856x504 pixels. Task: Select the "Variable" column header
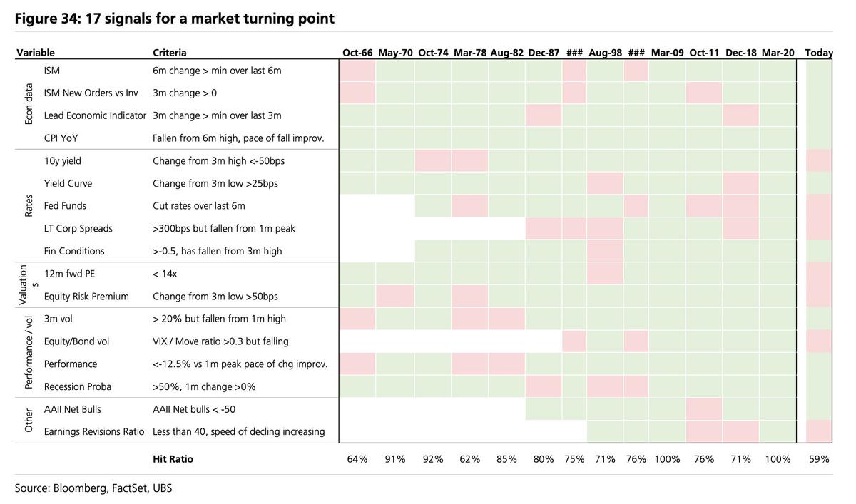pos(36,53)
